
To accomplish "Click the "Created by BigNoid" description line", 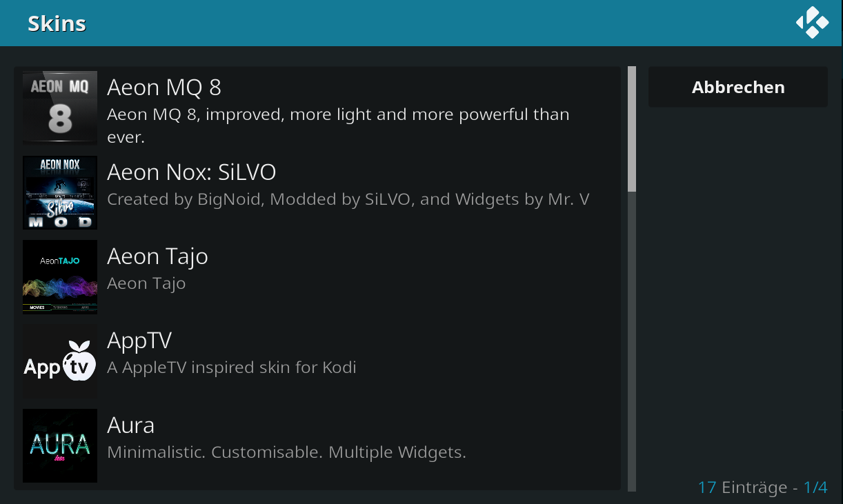I will pyautogui.click(x=348, y=199).
